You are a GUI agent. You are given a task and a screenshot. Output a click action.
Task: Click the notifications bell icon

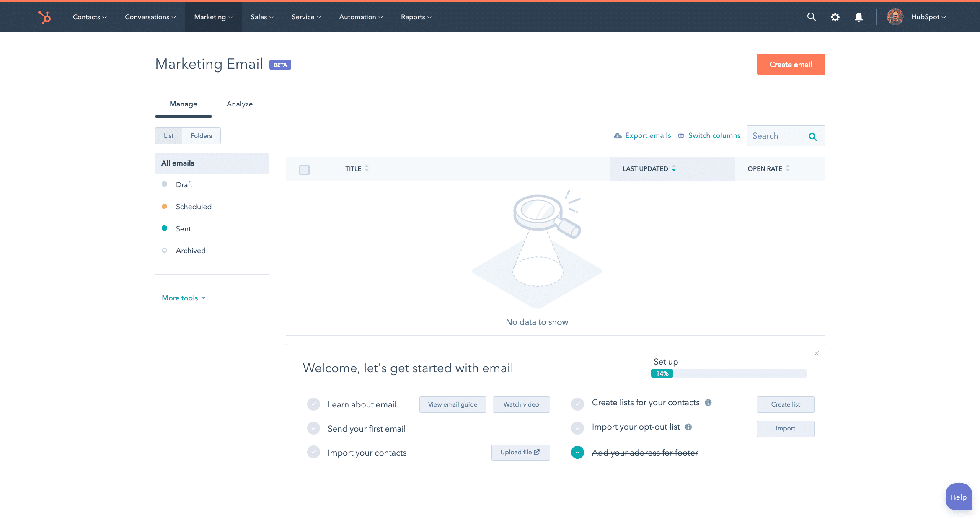point(859,17)
